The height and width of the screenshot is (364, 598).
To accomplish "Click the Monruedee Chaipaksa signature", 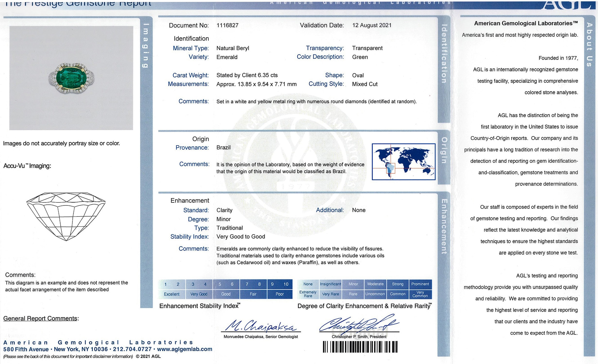I will [x=260, y=326].
